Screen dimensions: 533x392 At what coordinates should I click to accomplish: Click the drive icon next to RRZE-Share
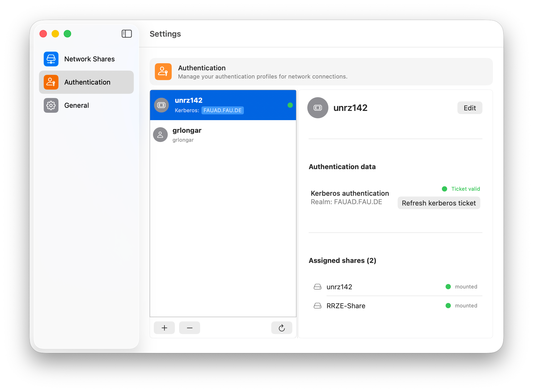(x=317, y=306)
